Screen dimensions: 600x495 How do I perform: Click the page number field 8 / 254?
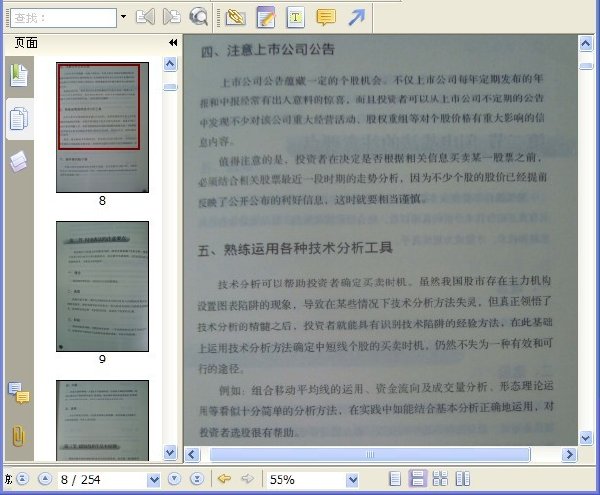tap(103, 480)
